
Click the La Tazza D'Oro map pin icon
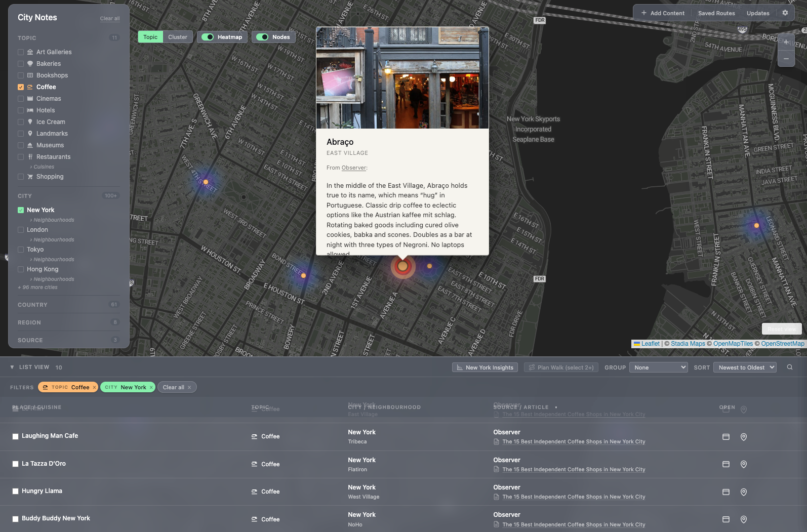point(743,464)
